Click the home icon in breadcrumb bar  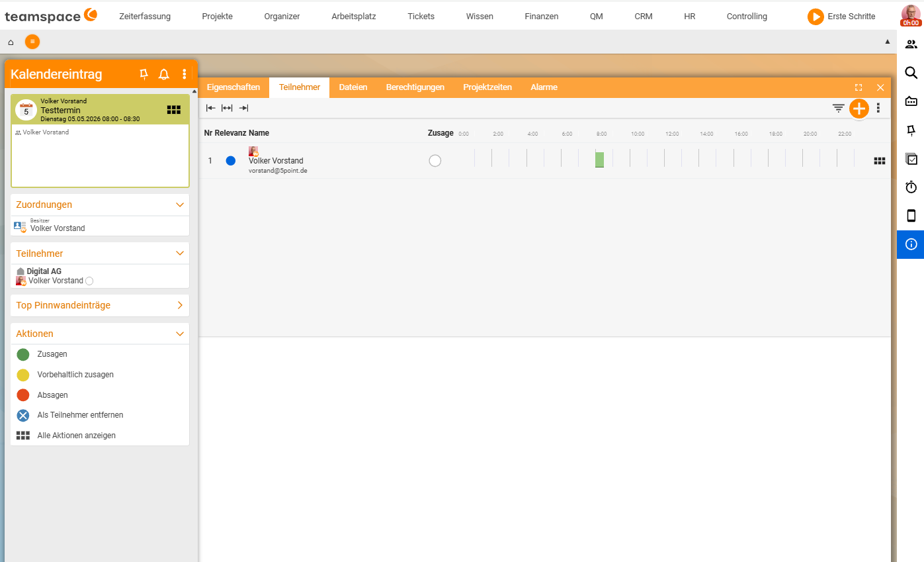point(11,42)
